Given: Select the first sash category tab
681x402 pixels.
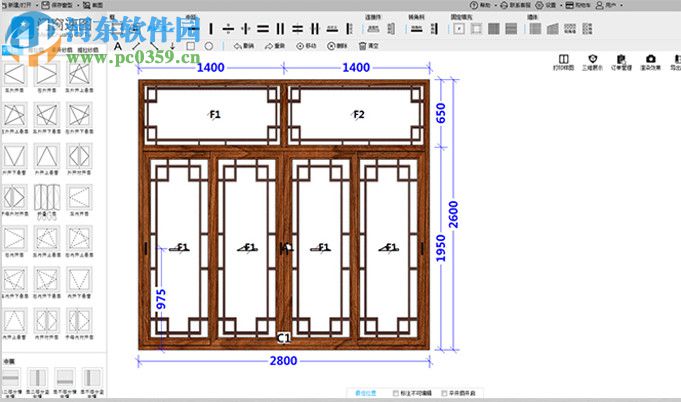Looking at the screenshot, I should click(12, 50).
